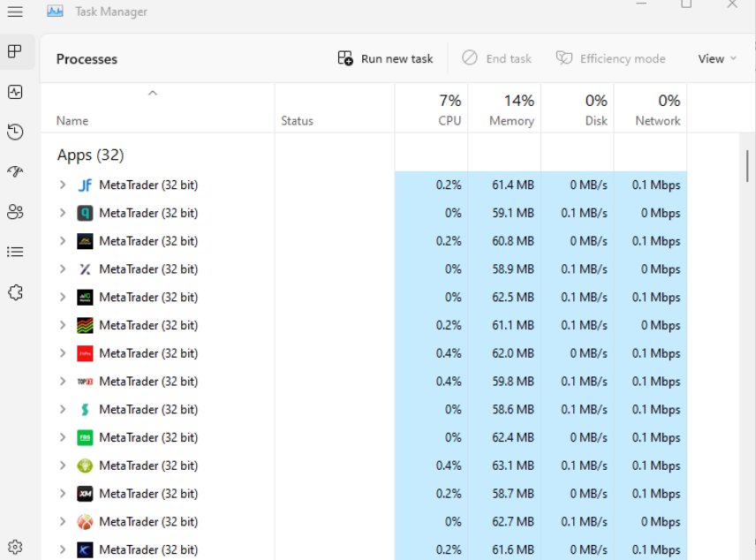This screenshot has height=560, width=756.
Task: Expand the MetaTrader row using 62.0 MB
Action: click(x=63, y=353)
